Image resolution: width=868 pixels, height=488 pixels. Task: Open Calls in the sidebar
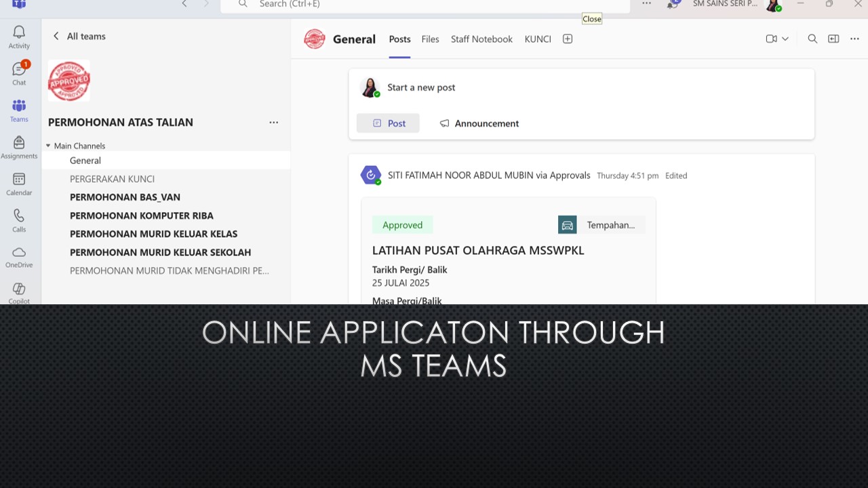tap(19, 220)
